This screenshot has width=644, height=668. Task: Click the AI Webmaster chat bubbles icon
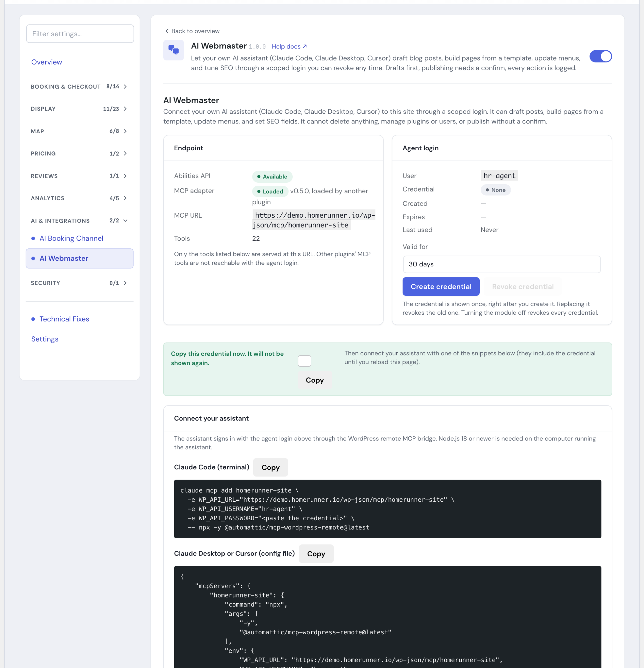173,50
